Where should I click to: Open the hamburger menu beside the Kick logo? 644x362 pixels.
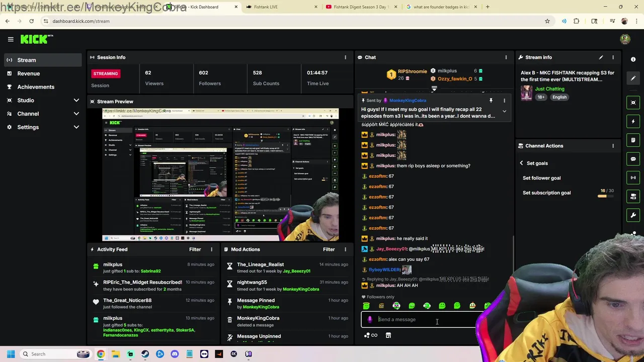click(x=11, y=39)
